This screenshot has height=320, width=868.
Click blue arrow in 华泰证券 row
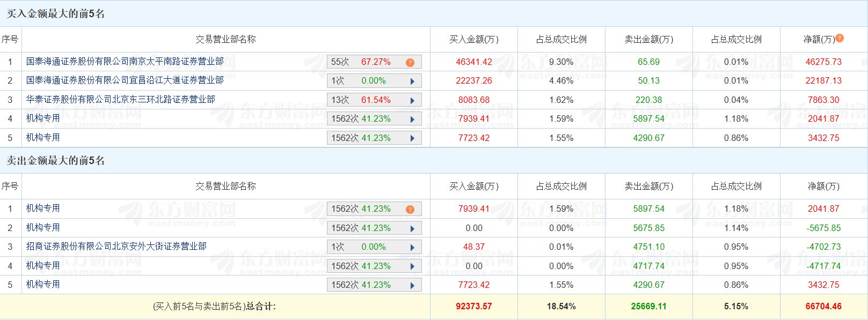(x=412, y=100)
